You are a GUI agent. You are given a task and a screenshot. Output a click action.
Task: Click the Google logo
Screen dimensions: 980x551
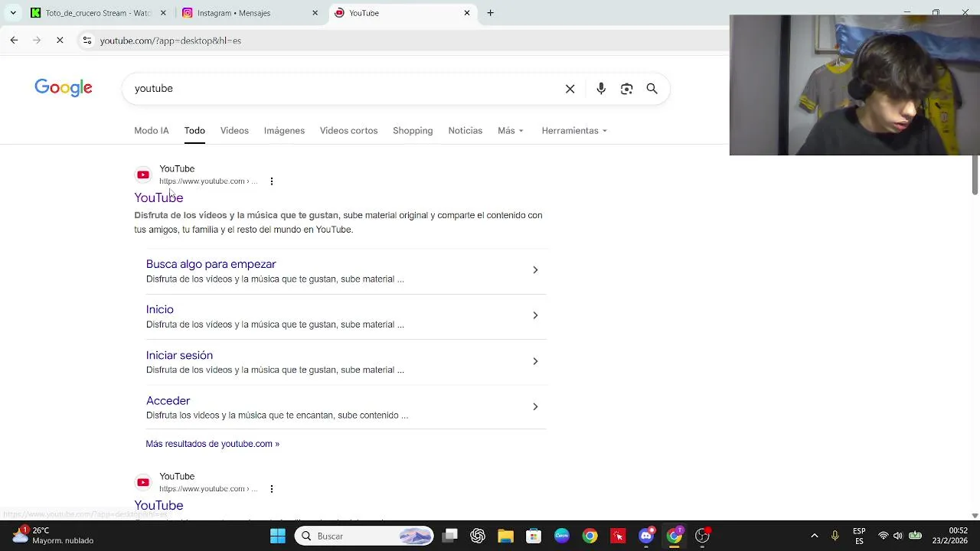coord(64,88)
